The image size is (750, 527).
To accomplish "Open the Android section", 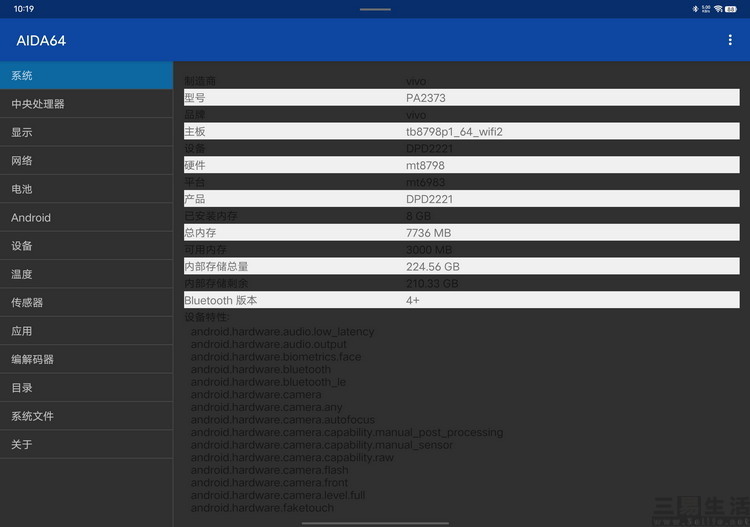I will [86, 218].
